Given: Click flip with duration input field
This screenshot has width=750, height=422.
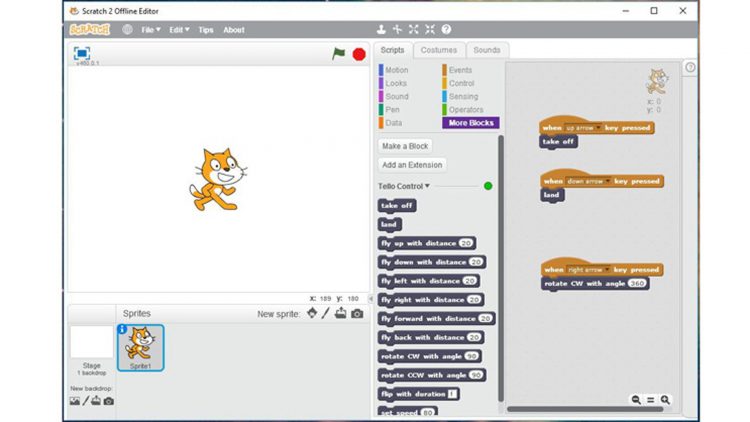Looking at the screenshot, I should (x=452, y=394).
